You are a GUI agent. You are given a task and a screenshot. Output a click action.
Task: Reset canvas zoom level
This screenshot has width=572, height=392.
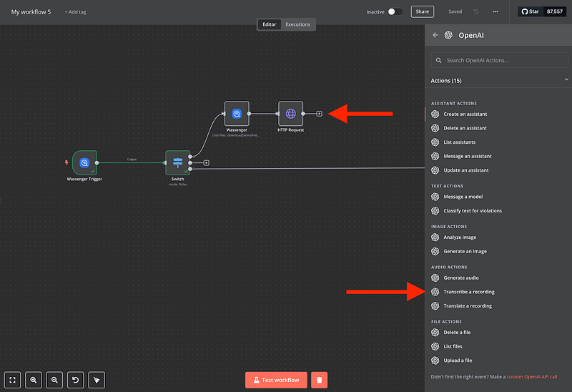(75, 380)
